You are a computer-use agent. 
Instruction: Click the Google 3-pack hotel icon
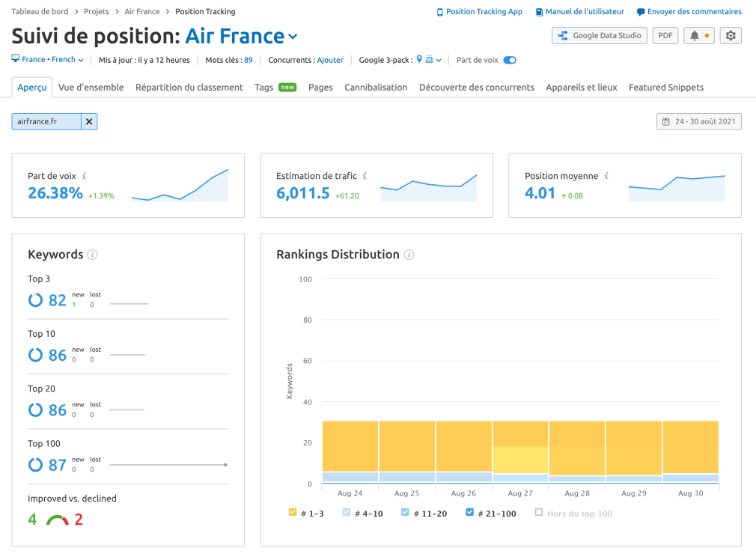click(429, 59)
